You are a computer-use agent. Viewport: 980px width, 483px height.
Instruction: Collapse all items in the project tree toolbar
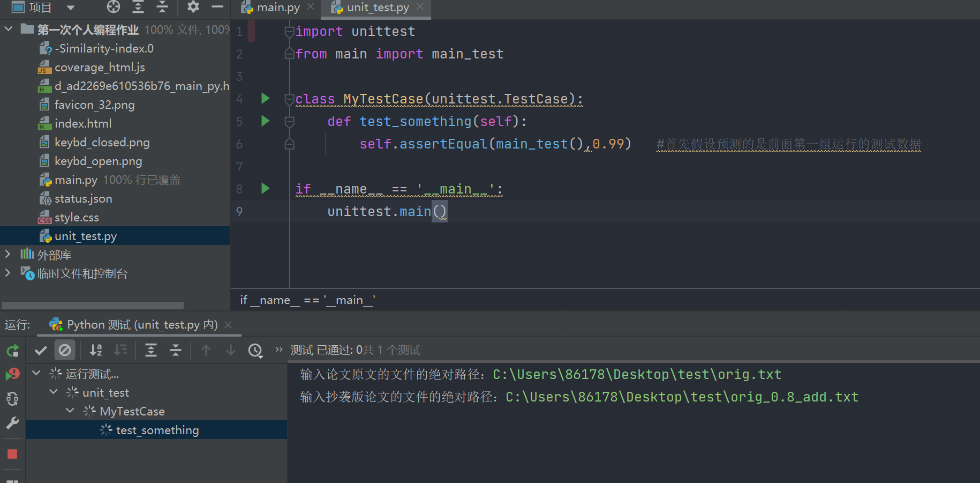162,7
